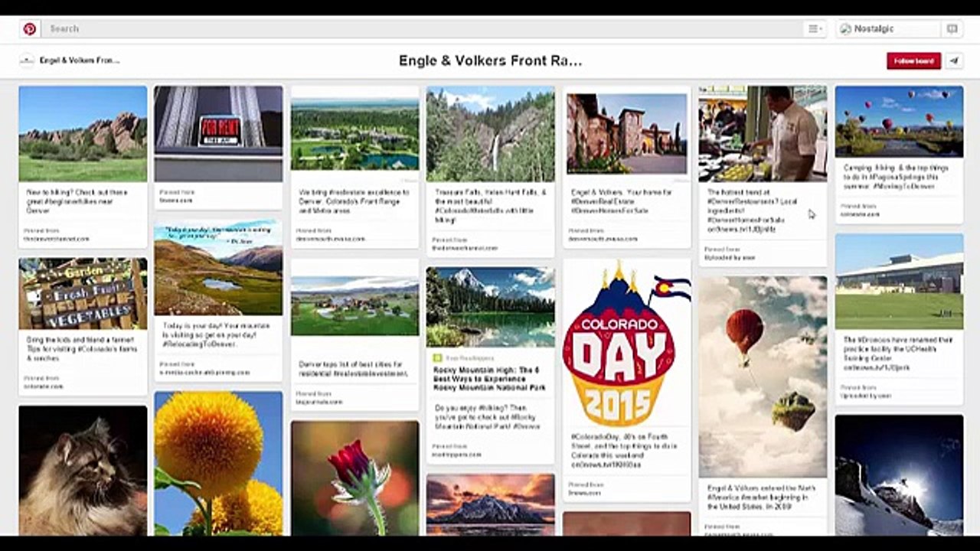Click the real estate excellence Front Range description

[x=353, y=202]
